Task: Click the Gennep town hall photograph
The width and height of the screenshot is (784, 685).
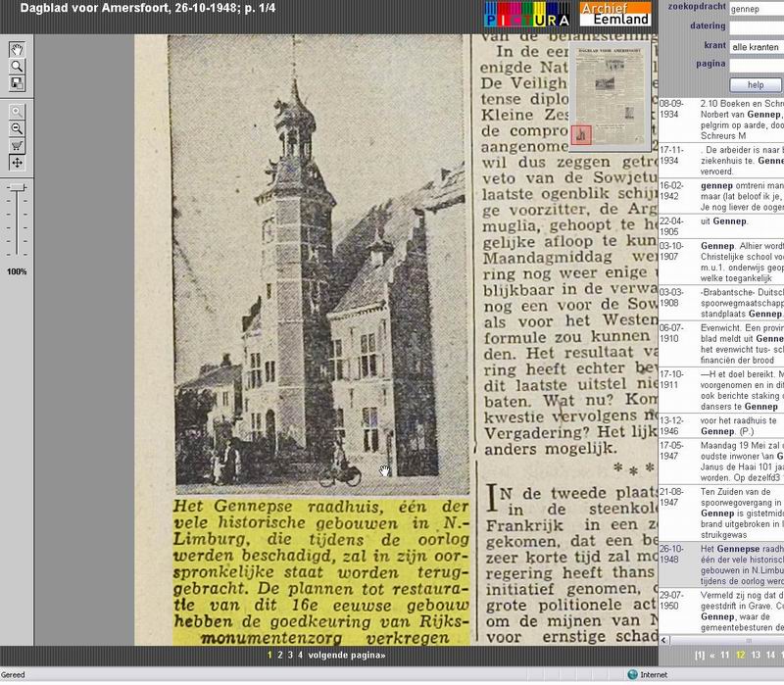Action: point(319,265)
